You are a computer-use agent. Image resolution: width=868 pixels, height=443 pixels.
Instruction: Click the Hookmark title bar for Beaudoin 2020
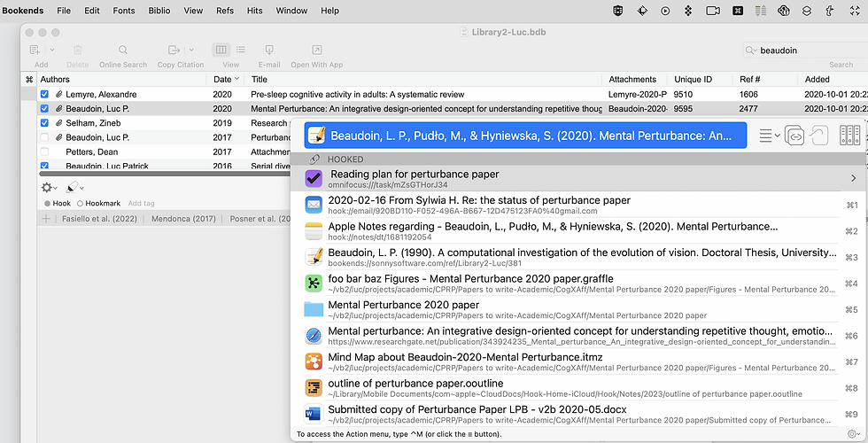525,135
